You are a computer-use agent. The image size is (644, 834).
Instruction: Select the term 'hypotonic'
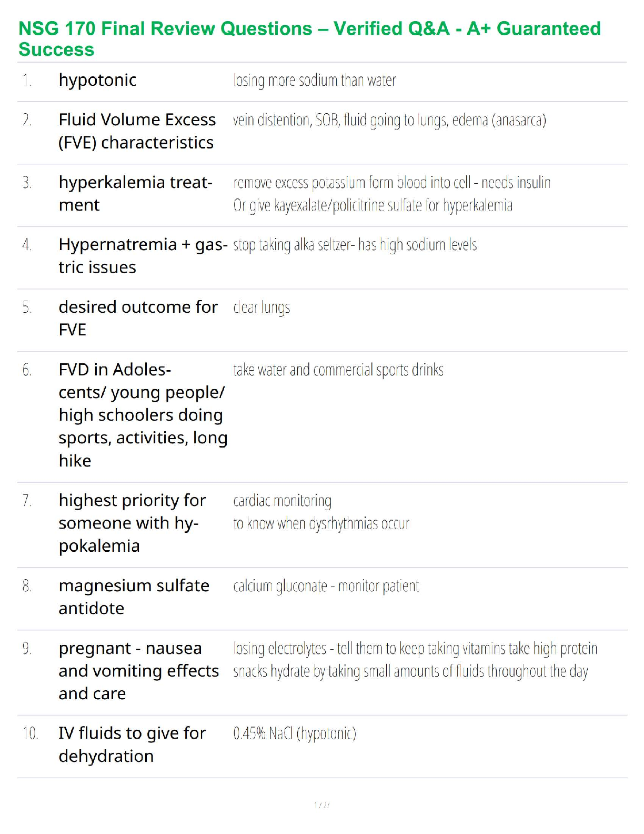97,80
